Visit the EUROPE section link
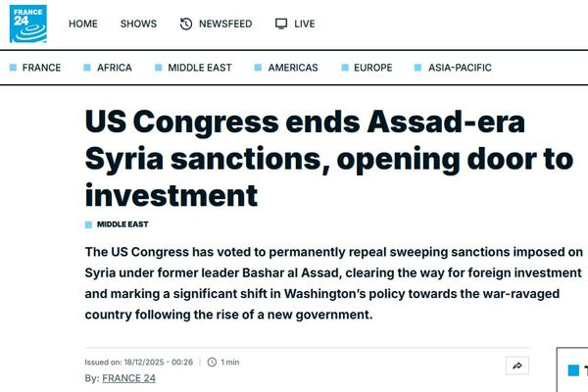Image resolution: width=588 pixels, height=392 pixels. click(x=372, y=68)
